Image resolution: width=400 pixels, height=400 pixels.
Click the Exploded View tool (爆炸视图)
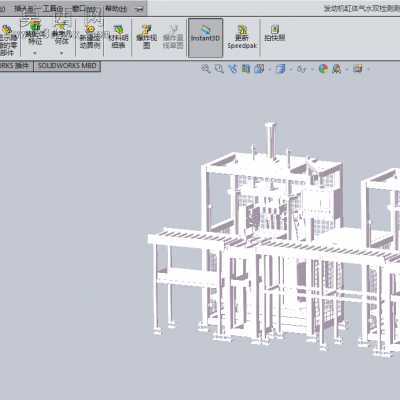(x=146, y=37)
